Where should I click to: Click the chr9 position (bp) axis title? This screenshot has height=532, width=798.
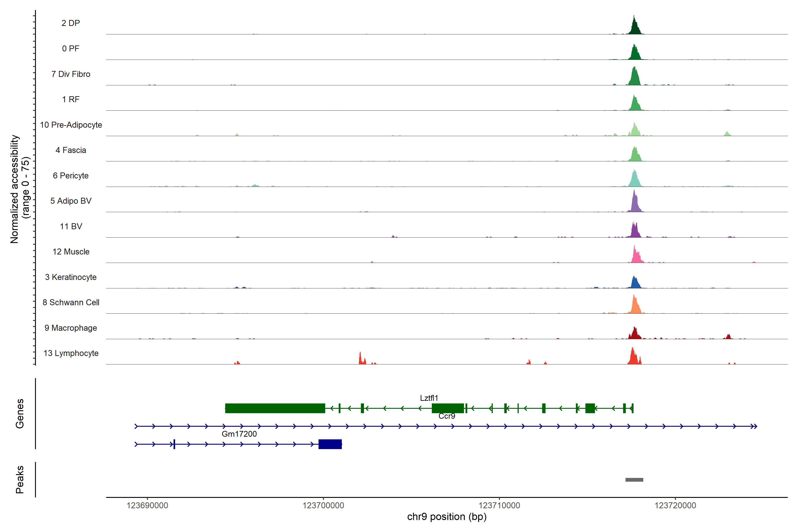(446, 517)
